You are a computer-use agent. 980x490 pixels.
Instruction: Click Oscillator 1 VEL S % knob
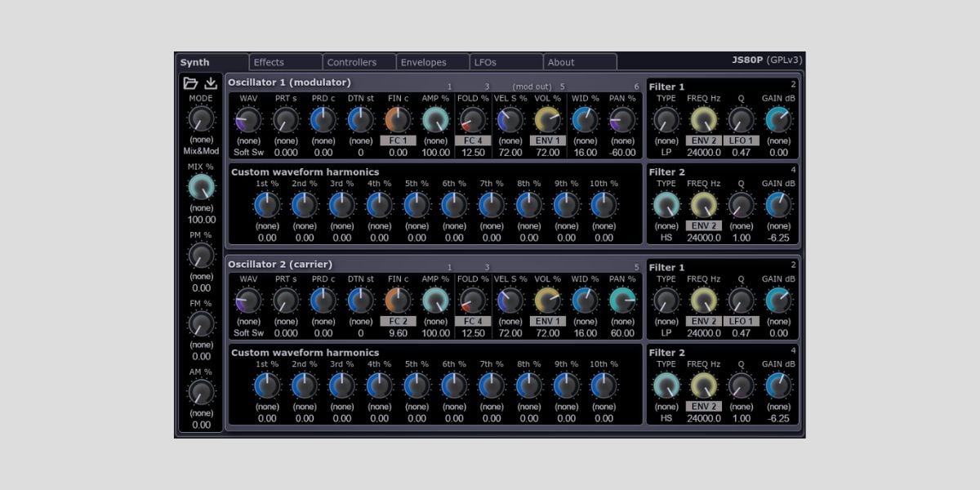click(510, 120)
